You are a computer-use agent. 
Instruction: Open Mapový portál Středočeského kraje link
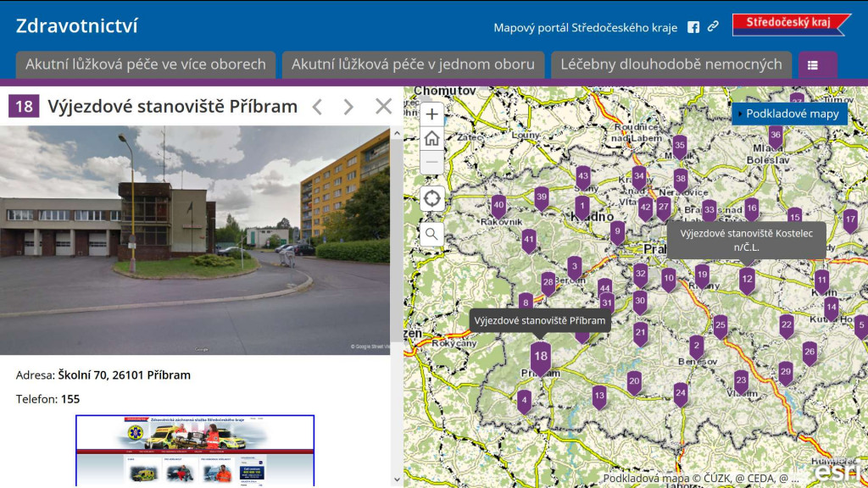pyautogui.click(x=585, y=28)
